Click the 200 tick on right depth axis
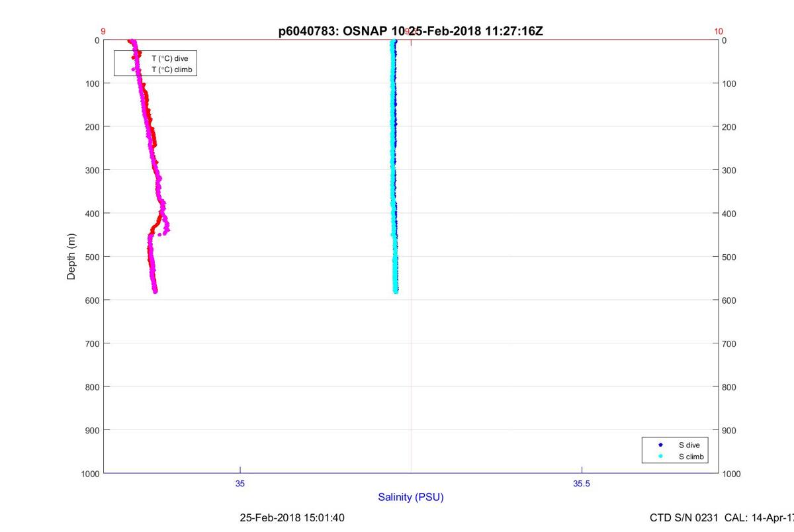The height and width of the screenshot is (532, 794). click(x=730, y=126)
